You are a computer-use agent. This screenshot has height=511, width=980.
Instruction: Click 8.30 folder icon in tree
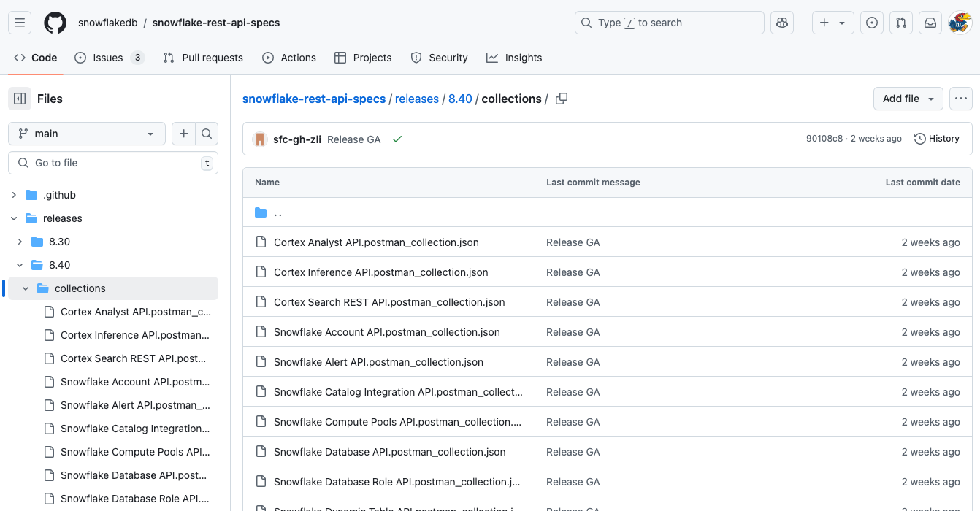coord(37,242)
